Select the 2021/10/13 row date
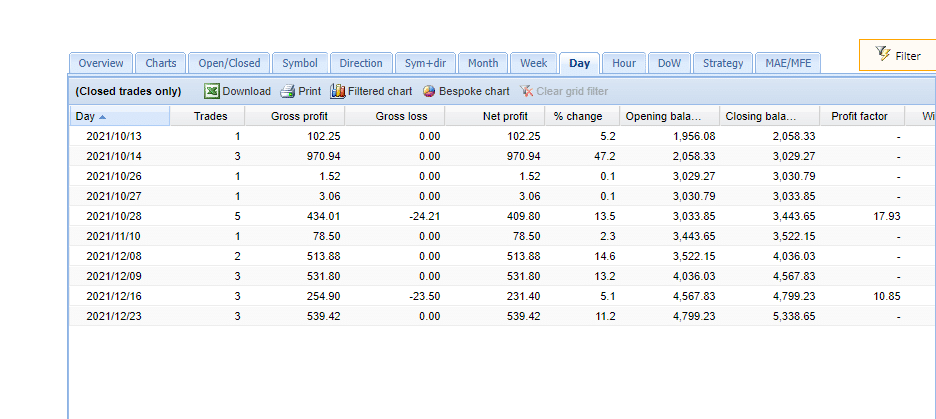This screenshot has width=936, height=419. [114, 136]
